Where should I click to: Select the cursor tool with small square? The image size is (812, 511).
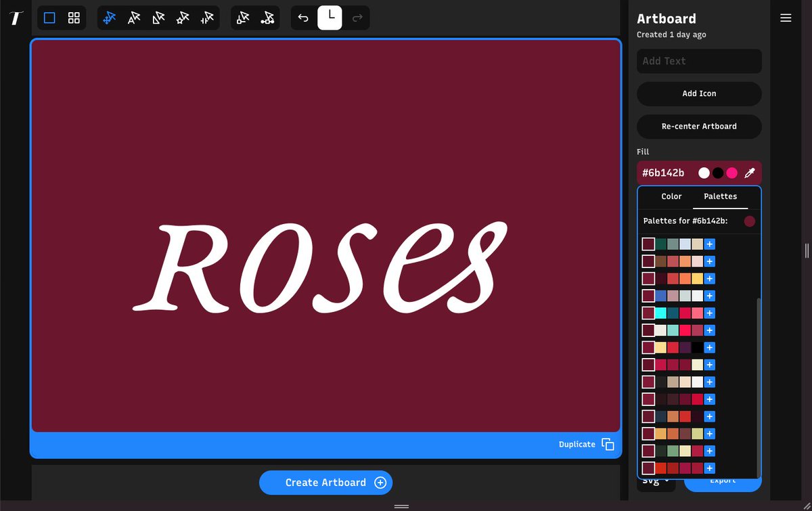coord(243,18)
